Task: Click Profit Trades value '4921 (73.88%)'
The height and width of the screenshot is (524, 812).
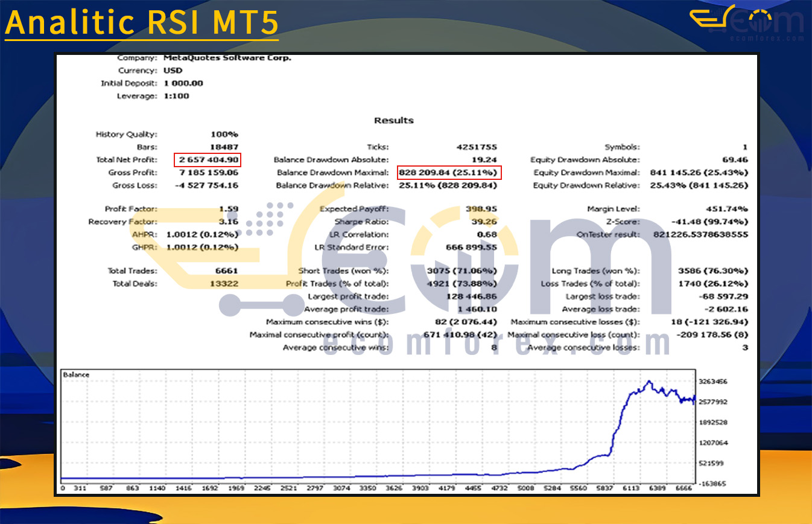Action: coord(461,284)
